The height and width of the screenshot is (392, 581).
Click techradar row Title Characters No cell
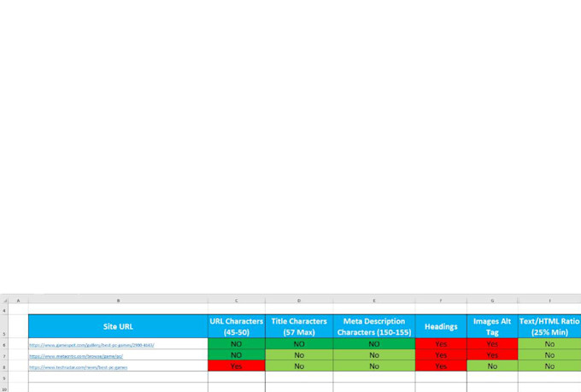click(x=299, y=366)
